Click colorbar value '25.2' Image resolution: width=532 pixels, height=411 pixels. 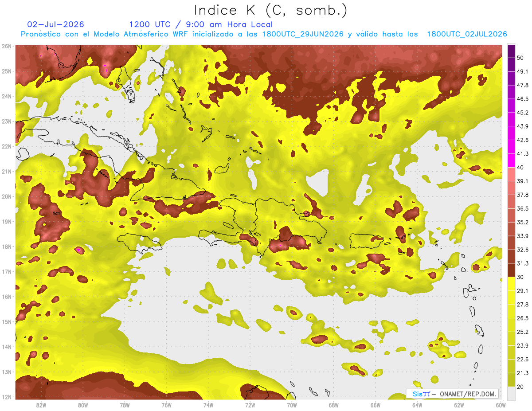click(x=522, y=332)
